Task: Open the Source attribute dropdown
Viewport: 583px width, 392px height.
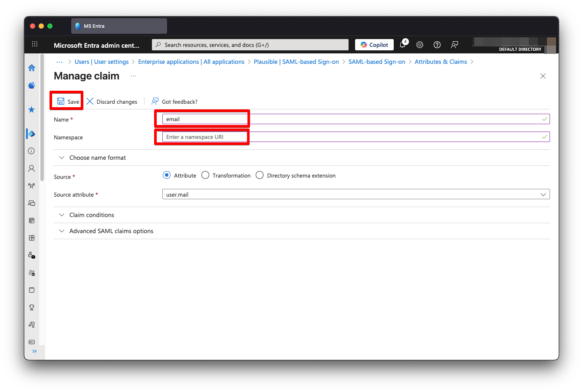Action: click(356, 194)
